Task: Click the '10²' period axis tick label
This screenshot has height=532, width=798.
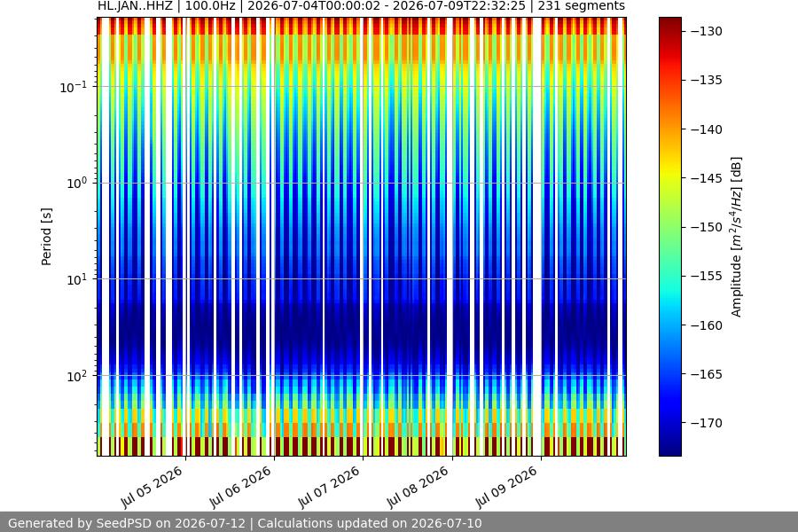Action: pyautogui.click(x=76, y=376)
